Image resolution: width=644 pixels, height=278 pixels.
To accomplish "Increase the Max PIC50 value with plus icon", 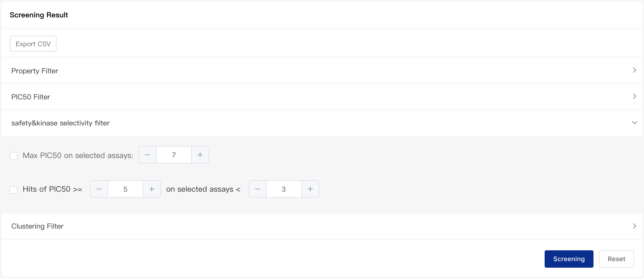I will coord(200,155).
